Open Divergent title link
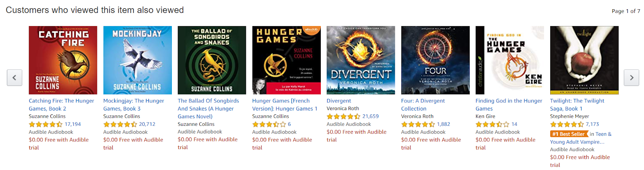The height and width of the screenshot is (170, 644). [339, 101]
